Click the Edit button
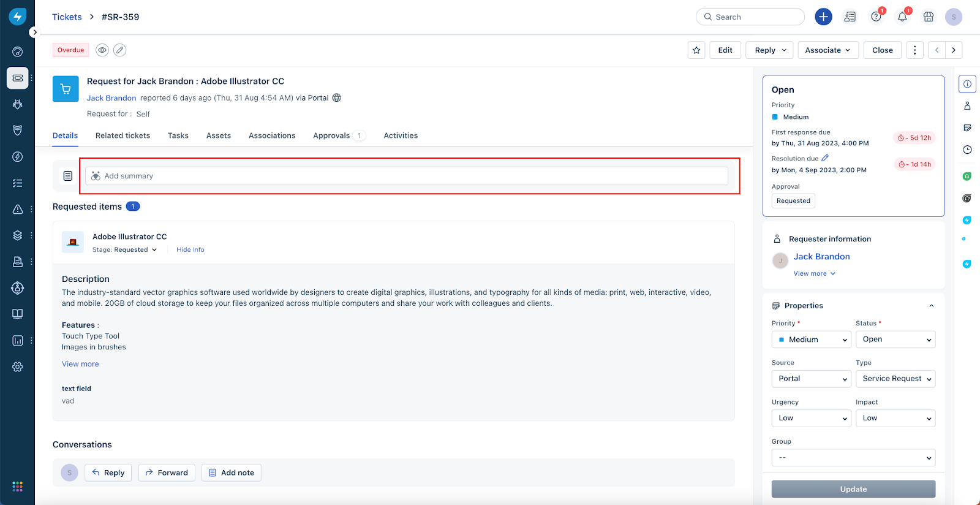Viewport: 980px width, 505px height. click(725, 50)
